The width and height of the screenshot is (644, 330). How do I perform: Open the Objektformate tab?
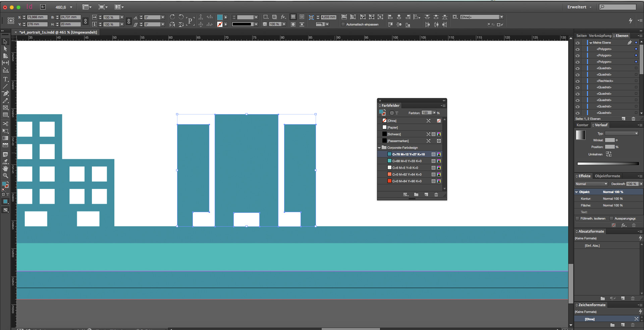coord(607,176)
